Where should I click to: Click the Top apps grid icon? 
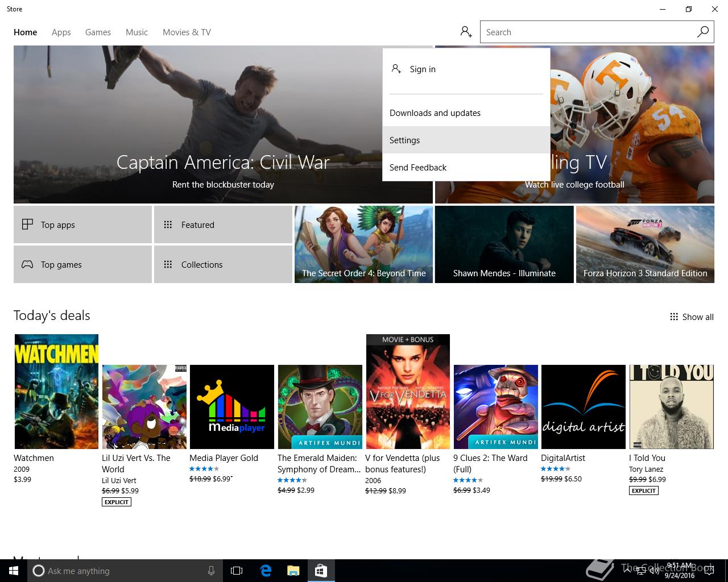27,225
